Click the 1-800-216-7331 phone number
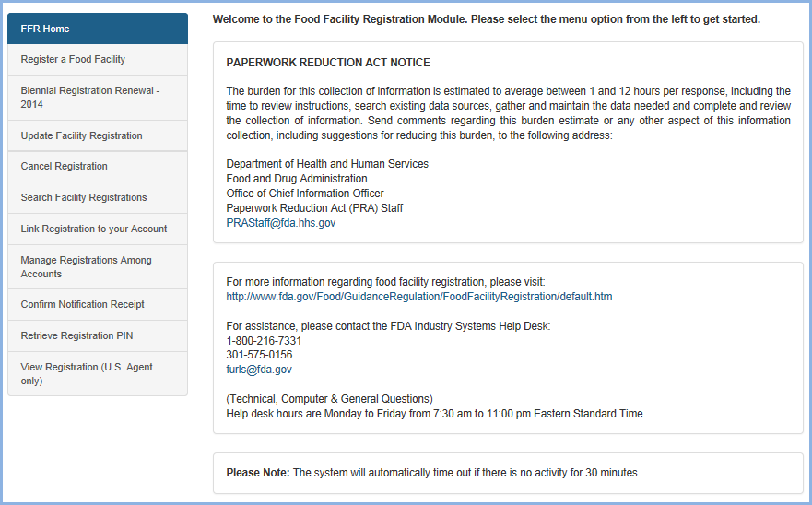This screenshot has width=812, height=505. point(264,341)
